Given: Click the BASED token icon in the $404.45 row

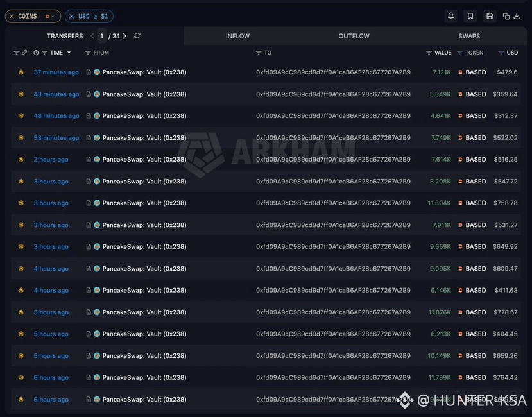Looking at the screenshot, I should tap(460, 334).
